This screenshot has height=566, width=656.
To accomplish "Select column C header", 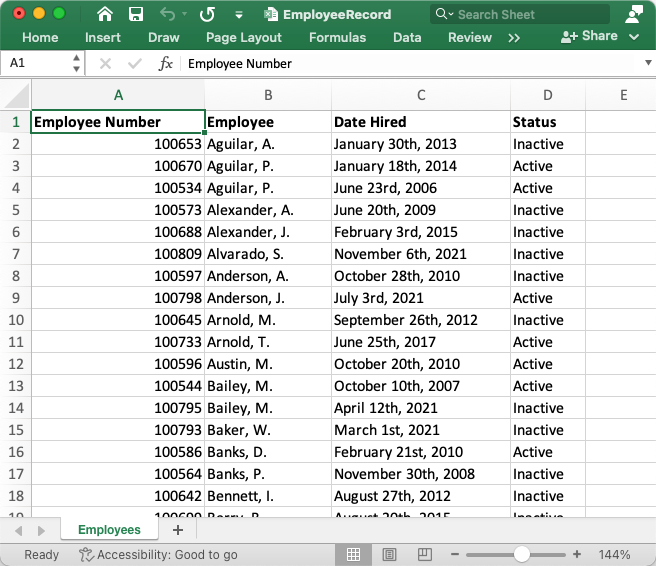I will point(421,95).
